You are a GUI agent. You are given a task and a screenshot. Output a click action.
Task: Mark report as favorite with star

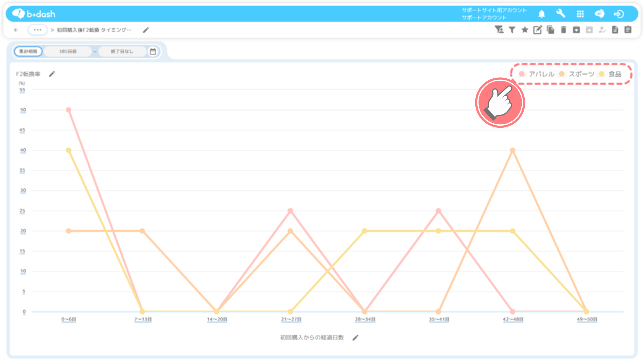click(x=525, y=30)
